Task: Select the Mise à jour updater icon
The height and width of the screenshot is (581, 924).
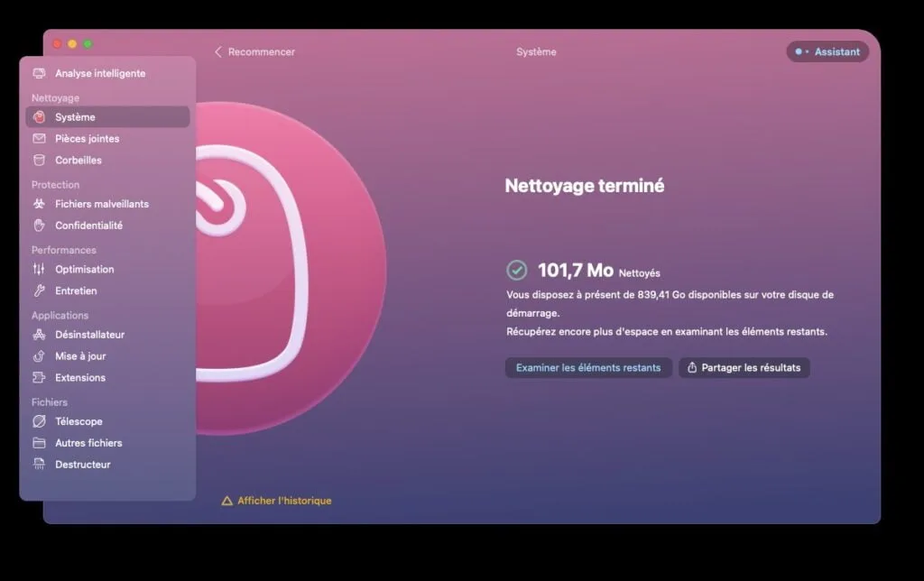Action: pyautogui.click(x=40, y=355)
